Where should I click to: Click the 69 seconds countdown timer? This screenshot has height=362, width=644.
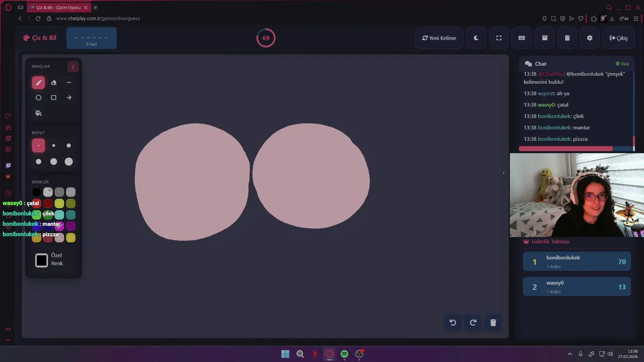[x=266, y=38]
